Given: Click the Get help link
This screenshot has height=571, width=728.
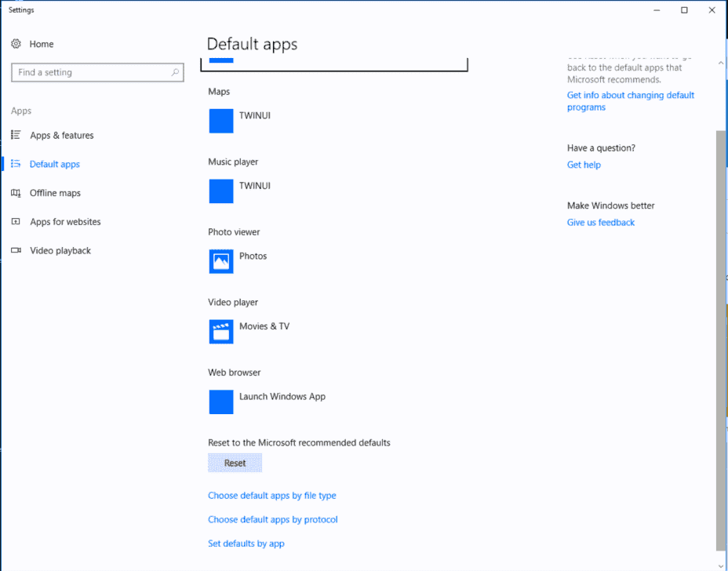Looking at the screenshot, I should (584, 165).
